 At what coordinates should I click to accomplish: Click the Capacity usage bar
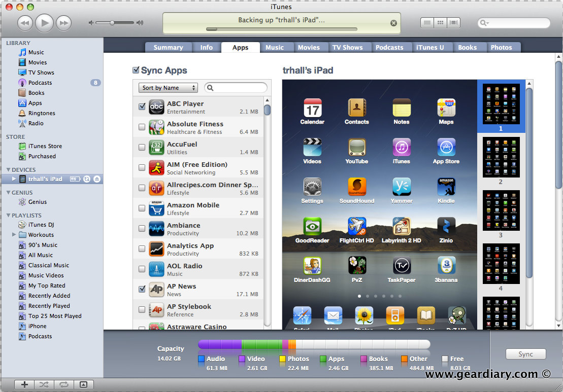314,344
